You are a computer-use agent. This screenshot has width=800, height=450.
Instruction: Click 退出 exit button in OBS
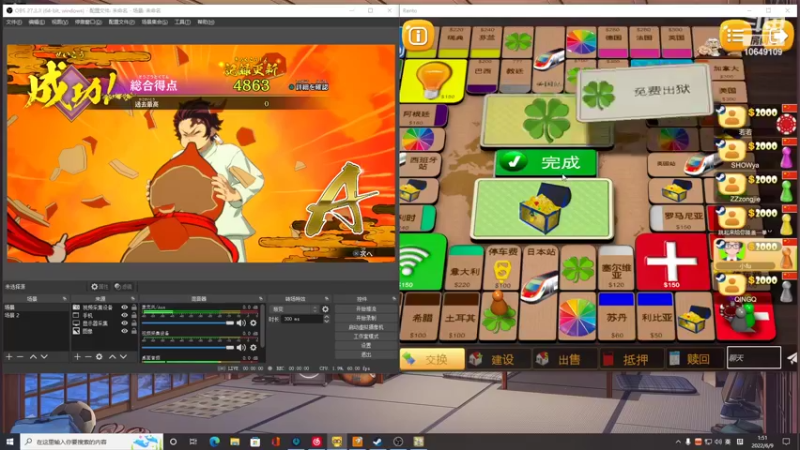click(x=366, y=354)
